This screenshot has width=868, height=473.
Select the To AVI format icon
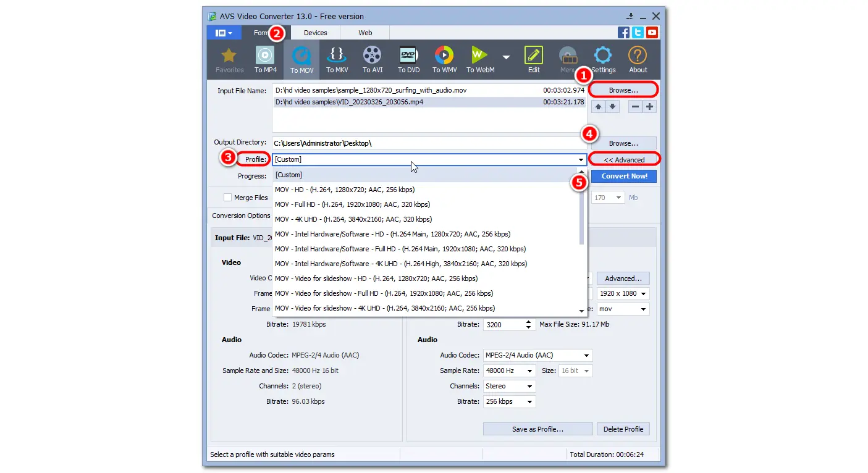pyautogui.click(x=373, y=60)
